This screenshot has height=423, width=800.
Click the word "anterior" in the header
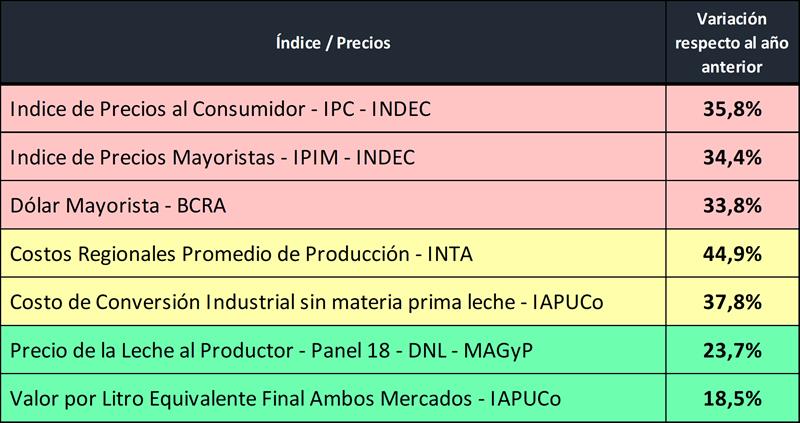coord(729,67)
